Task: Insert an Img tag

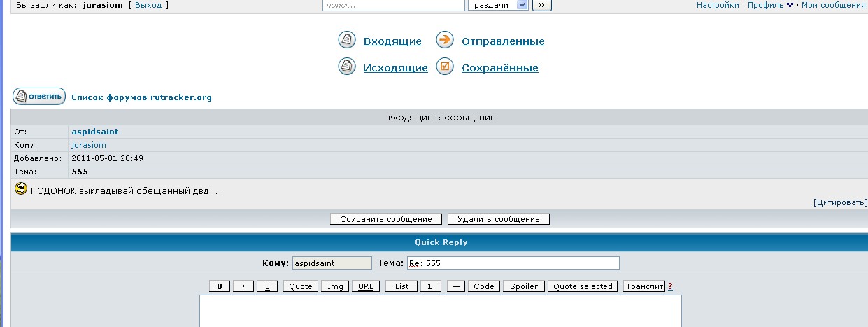Action: pos(334,286)
